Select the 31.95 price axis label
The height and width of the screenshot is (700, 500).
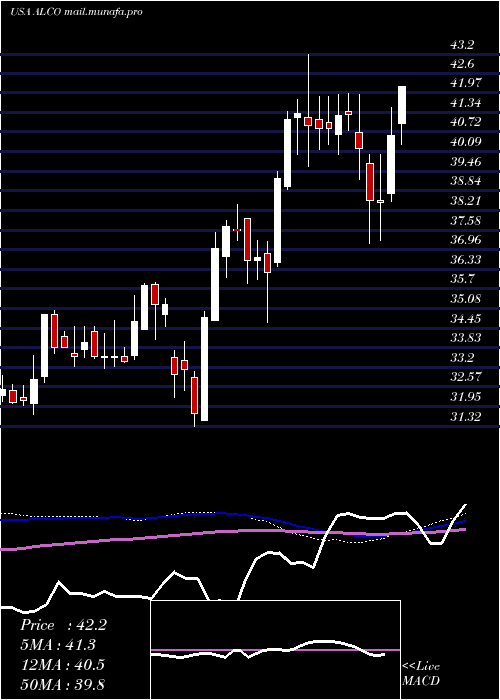pos(466,397)
